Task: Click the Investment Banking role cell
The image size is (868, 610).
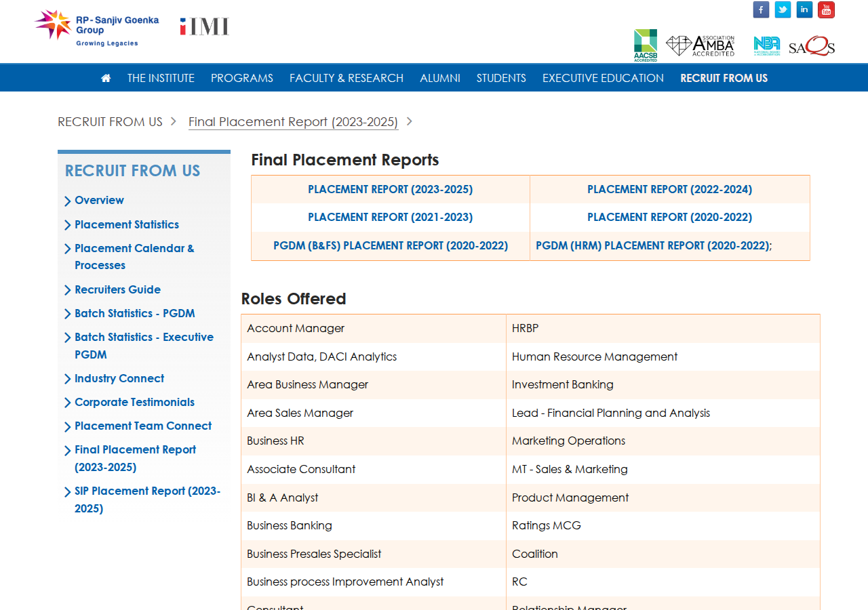Action: point(663,384)
